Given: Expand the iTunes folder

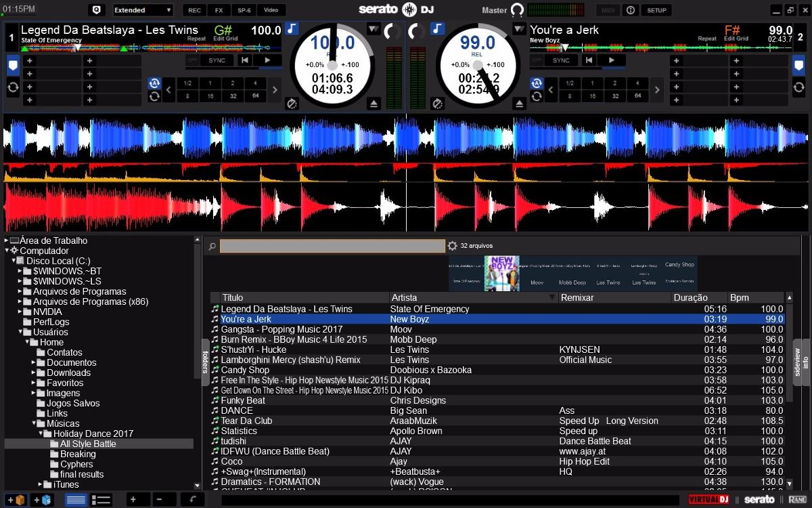Looking at the screenshot, I should 41,484.
